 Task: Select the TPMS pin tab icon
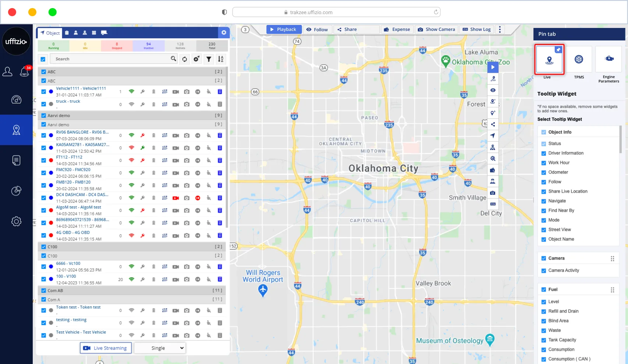579,60
